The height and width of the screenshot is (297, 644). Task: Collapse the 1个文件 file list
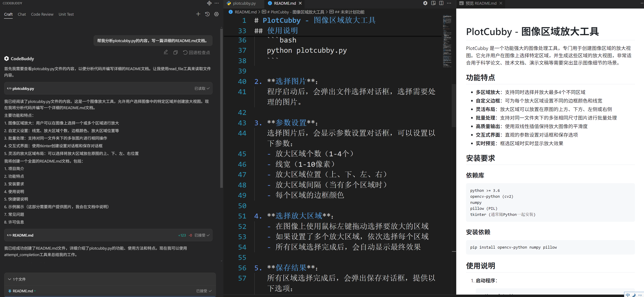click(x=17, y=279)
